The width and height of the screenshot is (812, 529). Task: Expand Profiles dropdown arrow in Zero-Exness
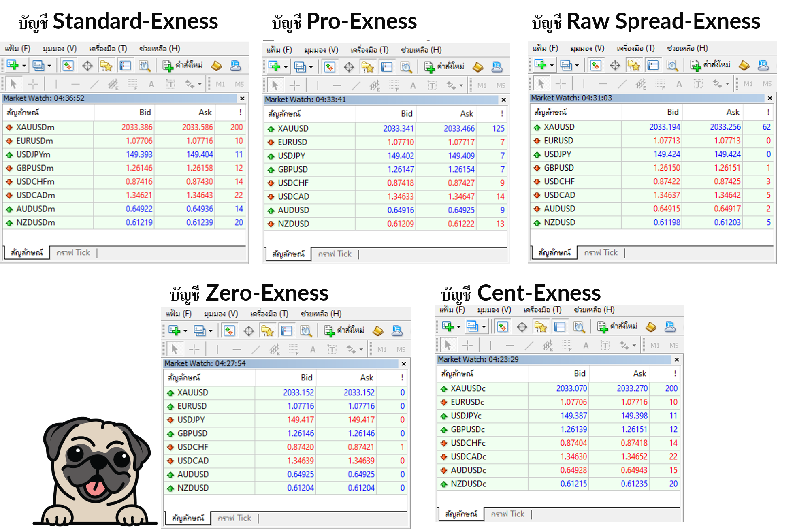click(210, 331)
